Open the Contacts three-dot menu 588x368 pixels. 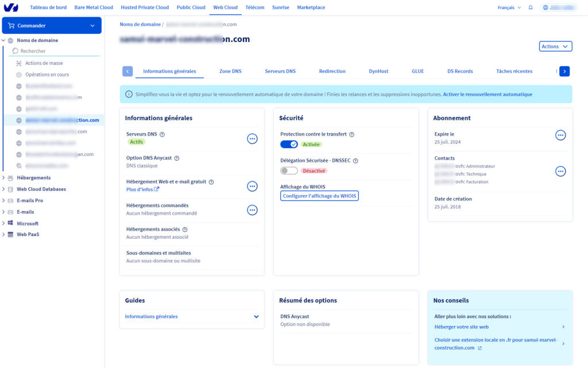560,171
